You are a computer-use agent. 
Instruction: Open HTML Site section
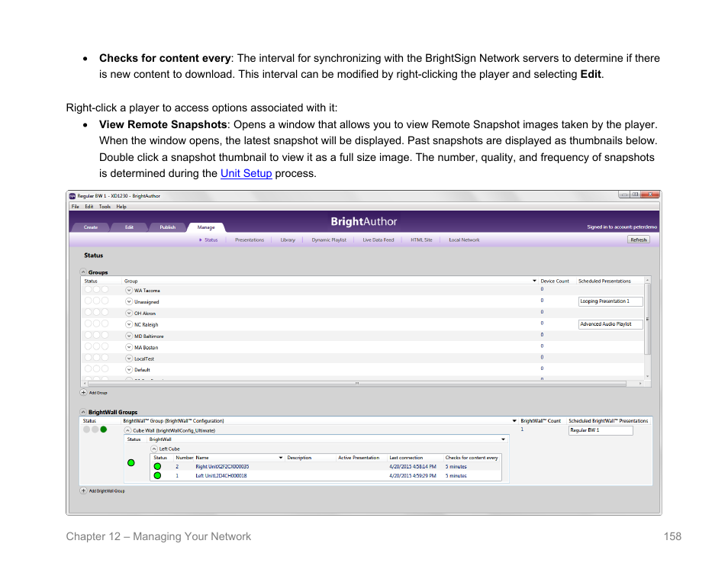point(421,240)
